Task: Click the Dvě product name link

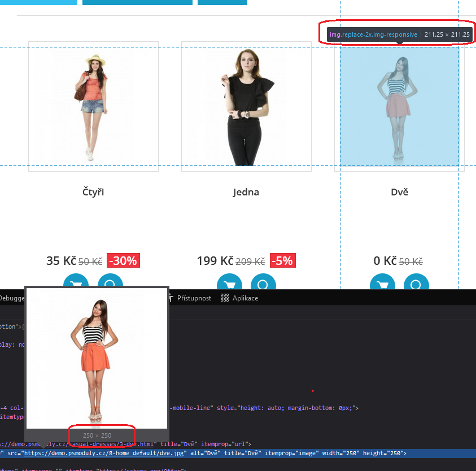Action: point(399,192)
